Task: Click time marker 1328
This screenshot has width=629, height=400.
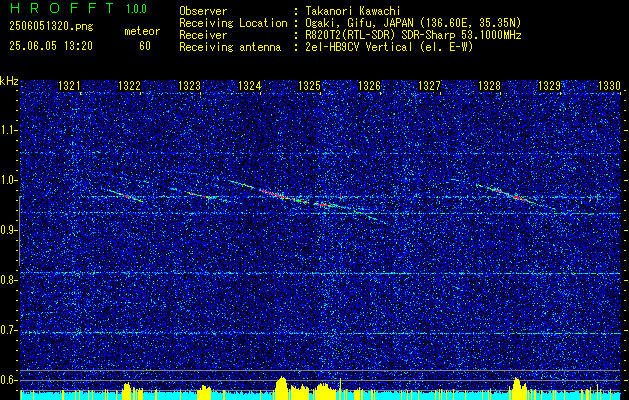Action: click(489, 86)
